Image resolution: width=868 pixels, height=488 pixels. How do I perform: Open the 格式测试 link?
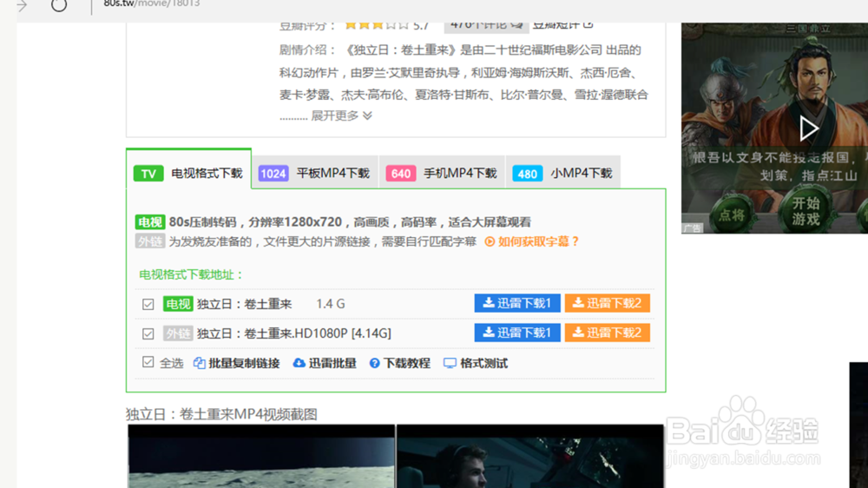pyautogui.click(x=483, y=363)
